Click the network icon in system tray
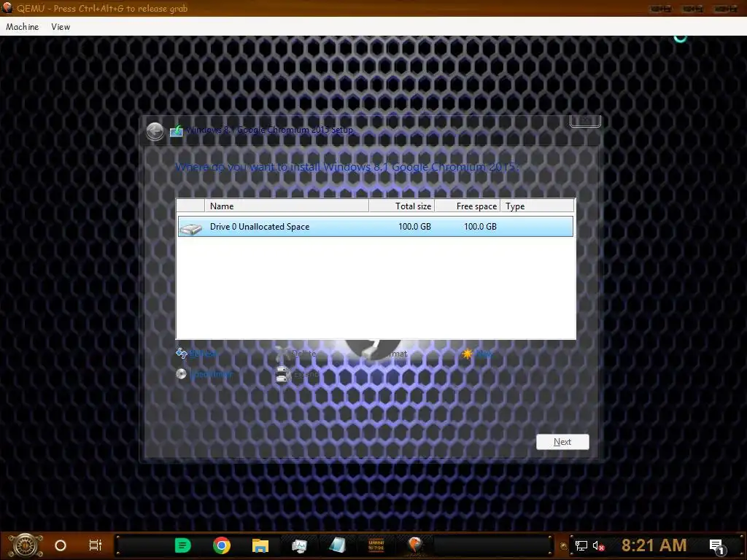 pyautogui.click(x=581, y=545)
